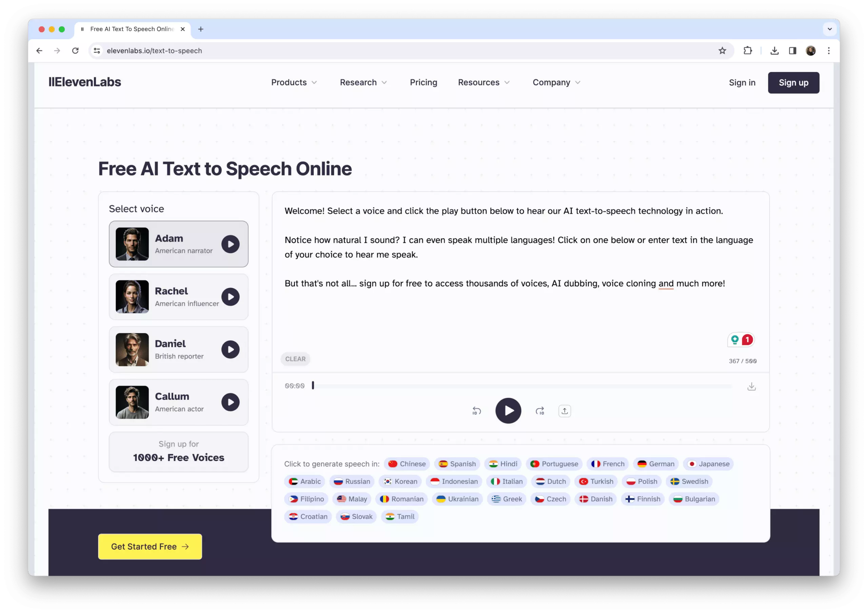Expand the Company menu

pos(556,82)
